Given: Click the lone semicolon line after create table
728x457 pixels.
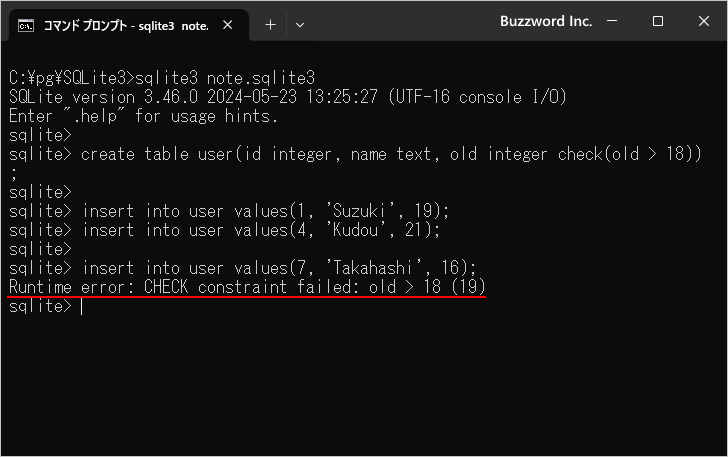Looking at the screenshot, I should click(12, 173).
